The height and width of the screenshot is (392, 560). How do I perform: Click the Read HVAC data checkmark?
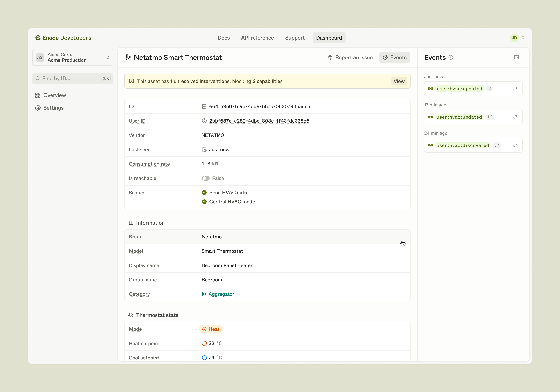[204, 193]
